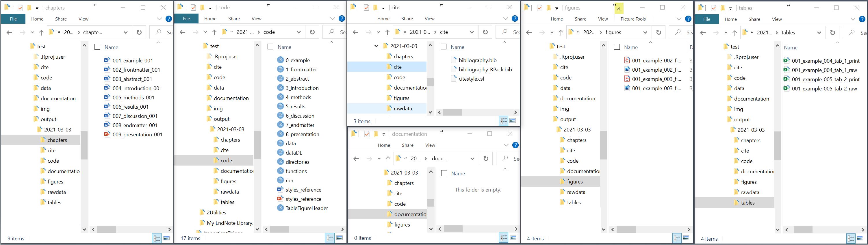Open PowerPoint file 009_presentation_001
868x245 pixels.
(x=133, y=134)
